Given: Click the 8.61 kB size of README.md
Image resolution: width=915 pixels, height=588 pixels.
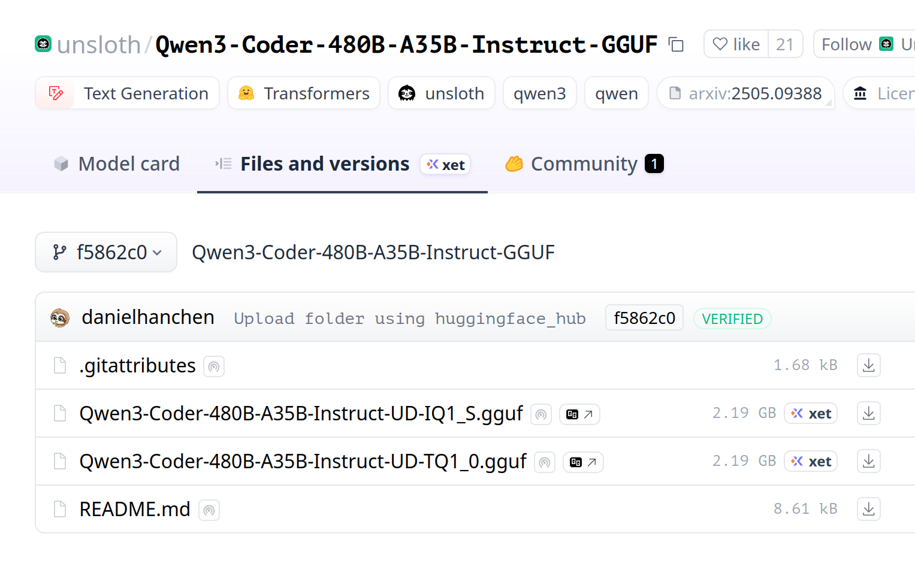Looking at the screenshot, I should 805,509.
